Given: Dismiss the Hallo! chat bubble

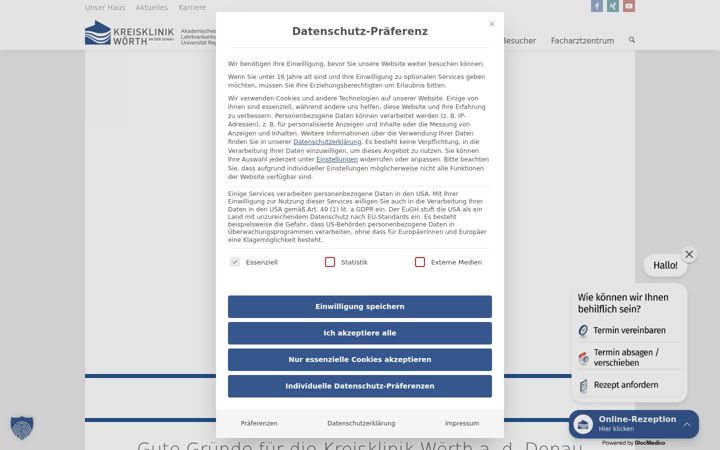Looking at the screenshot, I should tap(689, 254).
